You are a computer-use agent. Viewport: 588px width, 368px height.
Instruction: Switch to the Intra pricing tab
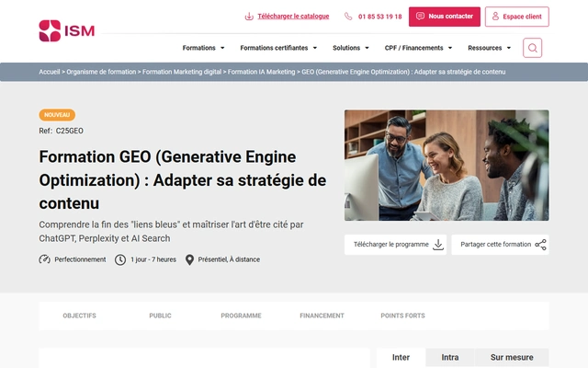(x=450, y=358)
